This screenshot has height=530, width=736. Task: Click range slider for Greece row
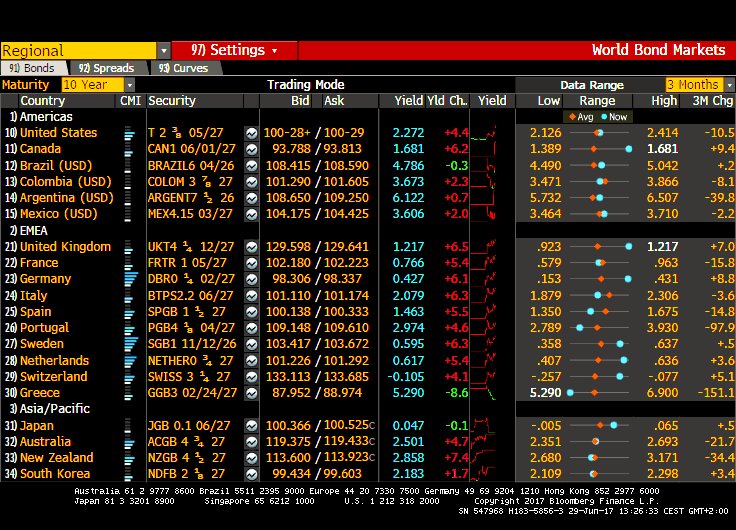599,392
